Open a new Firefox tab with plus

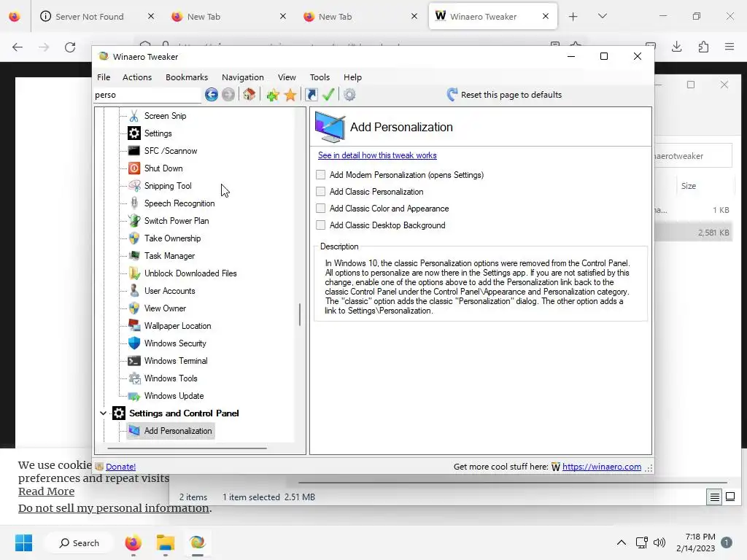(x=573, y=17)
